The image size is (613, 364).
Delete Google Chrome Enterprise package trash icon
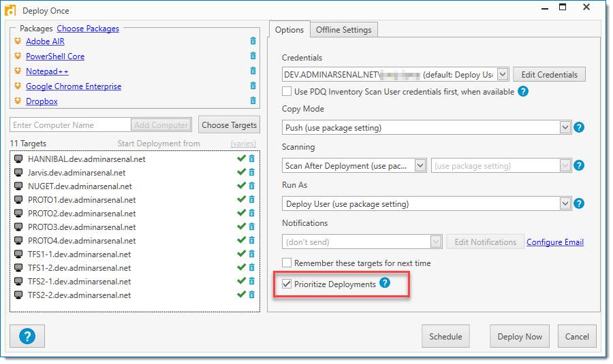[253, 86]
